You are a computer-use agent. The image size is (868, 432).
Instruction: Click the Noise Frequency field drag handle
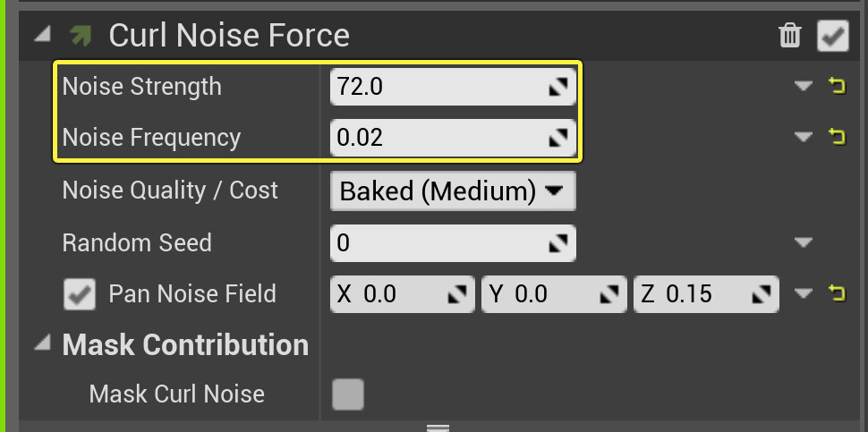point(558,138)
